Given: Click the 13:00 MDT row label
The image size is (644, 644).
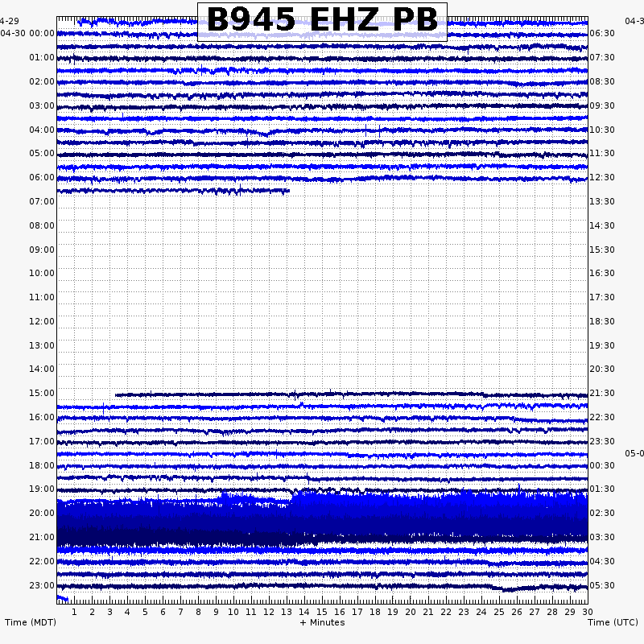Looking at the screenshot, I should 42,346.
